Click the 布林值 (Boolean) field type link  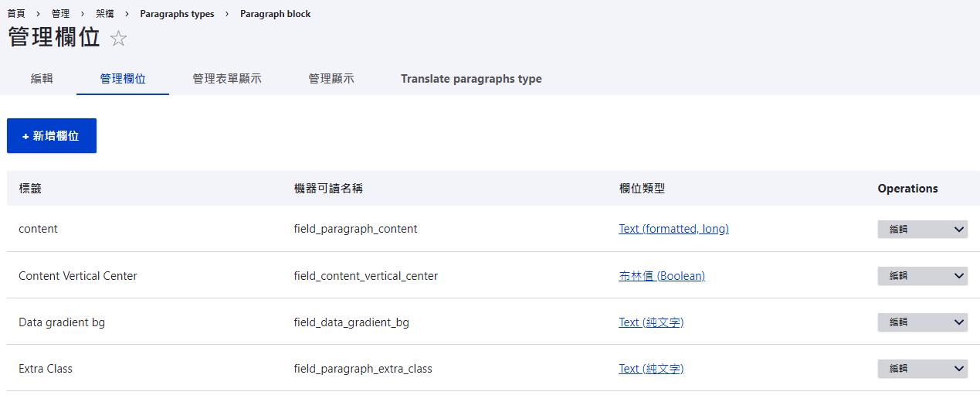point(662,276)
